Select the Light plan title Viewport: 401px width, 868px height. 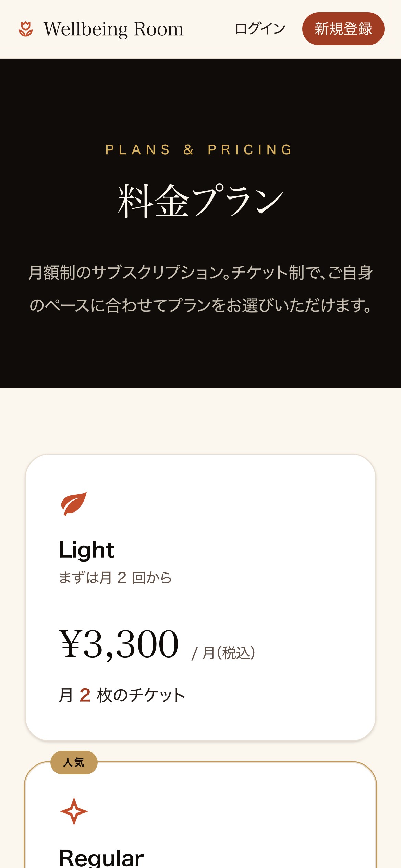point(86,550)
